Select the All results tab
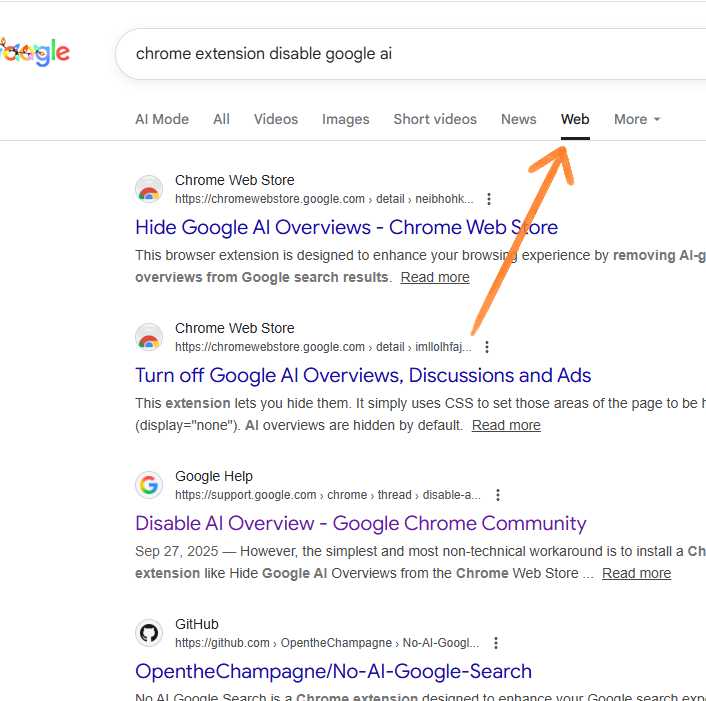 tap(221, 119)
